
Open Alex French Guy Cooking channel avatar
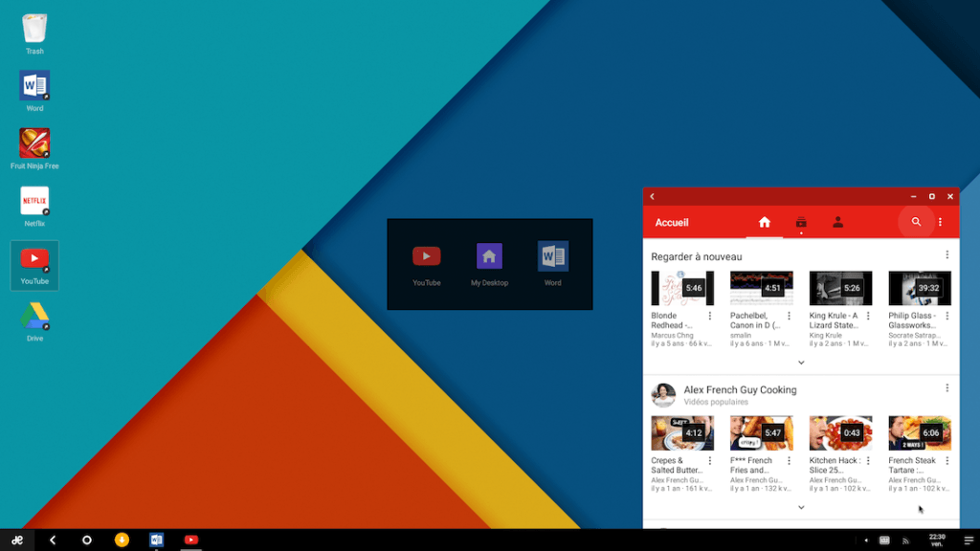[663, 395]
